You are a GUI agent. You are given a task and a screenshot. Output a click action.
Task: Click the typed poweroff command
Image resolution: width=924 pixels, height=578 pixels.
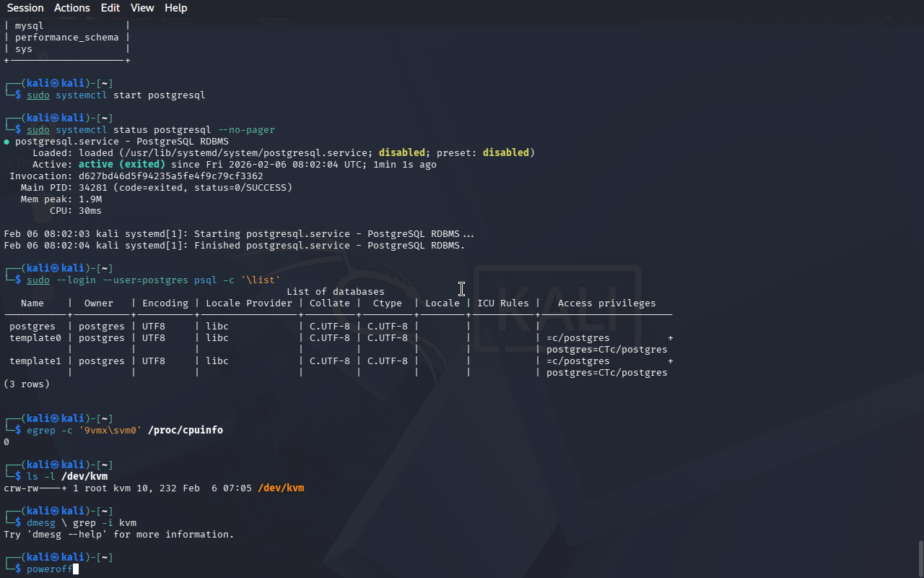49,569
